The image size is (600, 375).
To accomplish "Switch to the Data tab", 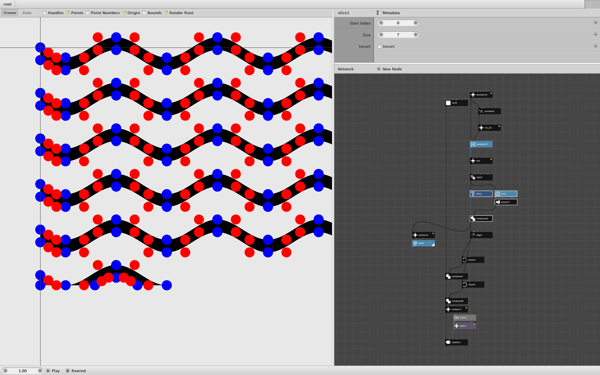I will click(27, 13).
